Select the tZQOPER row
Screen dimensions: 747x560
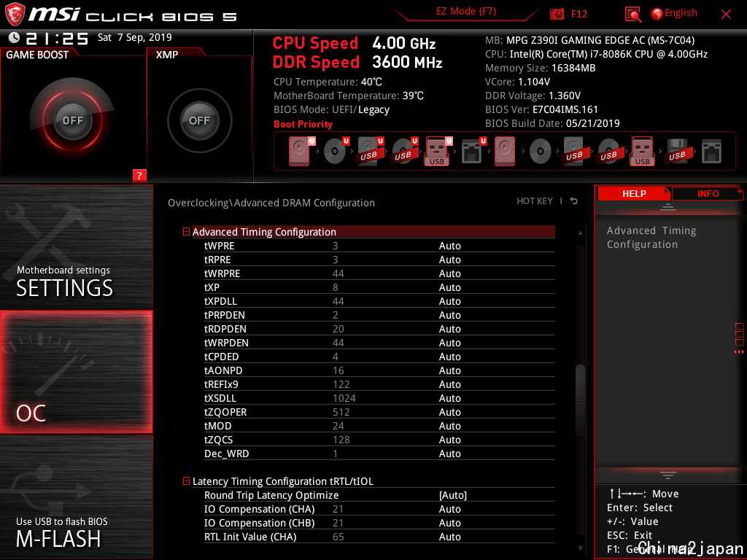[379, 412]
